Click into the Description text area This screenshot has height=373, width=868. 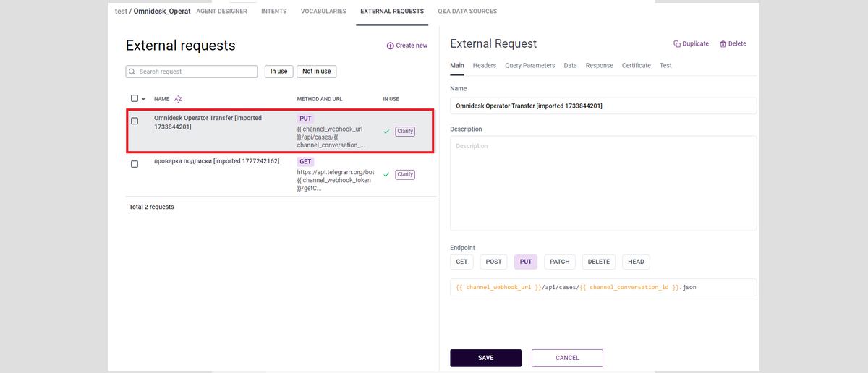(x=603, y=183)
